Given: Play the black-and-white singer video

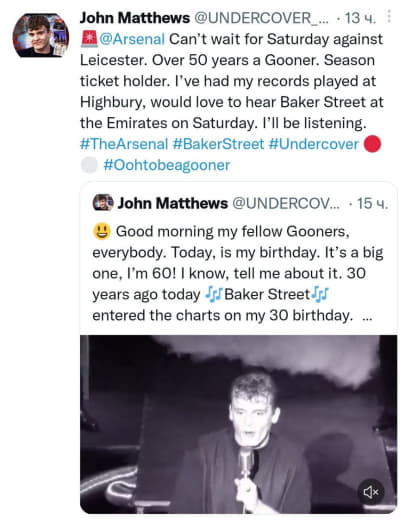Looking at the screenshot, I should 238,424.
